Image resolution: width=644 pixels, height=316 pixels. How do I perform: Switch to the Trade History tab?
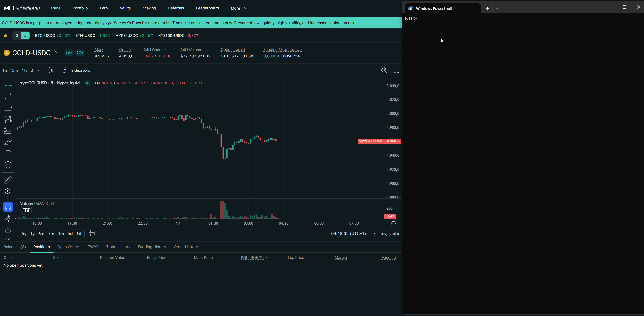[x=118, y=247]
